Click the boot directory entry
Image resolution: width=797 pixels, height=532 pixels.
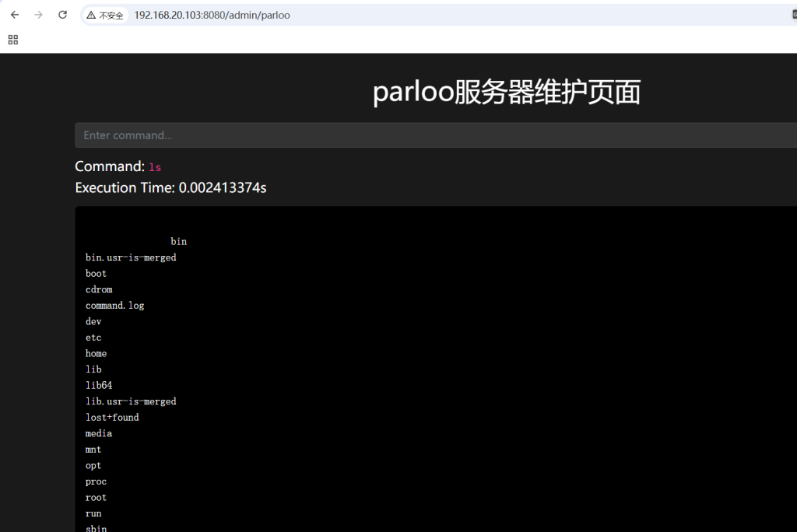coord(96,274)
